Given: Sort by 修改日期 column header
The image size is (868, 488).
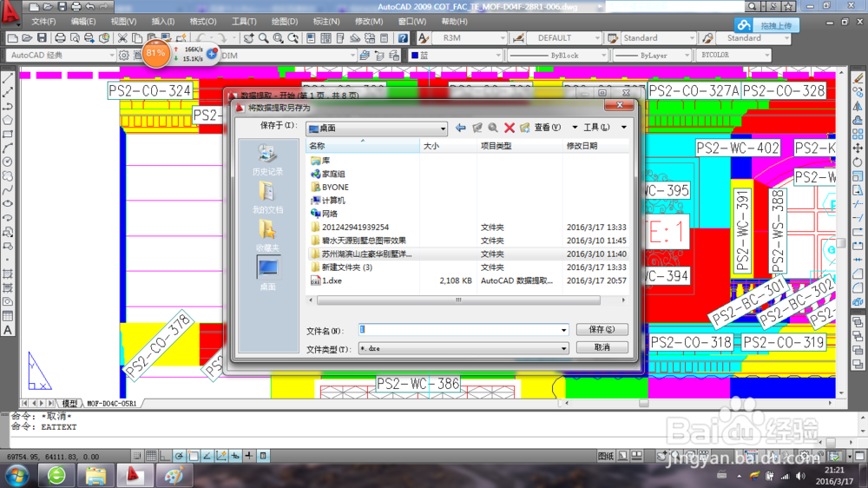Looking at the screenshot, I should click(595, 146).
